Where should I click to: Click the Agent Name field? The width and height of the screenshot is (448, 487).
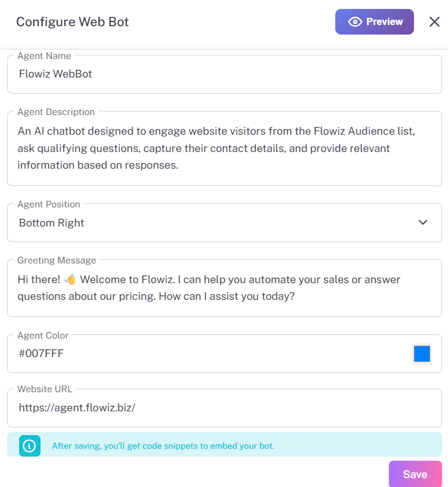[224, 74]
